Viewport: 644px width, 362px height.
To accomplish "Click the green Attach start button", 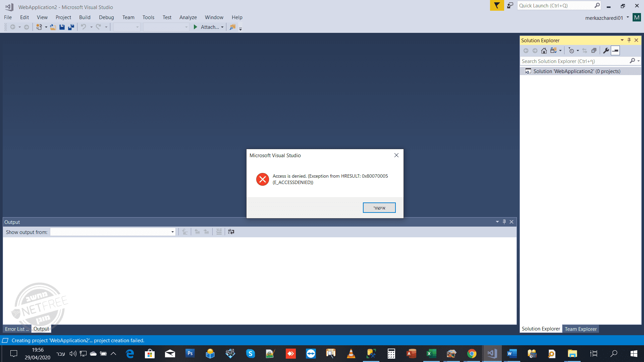I will coord(196,27).
